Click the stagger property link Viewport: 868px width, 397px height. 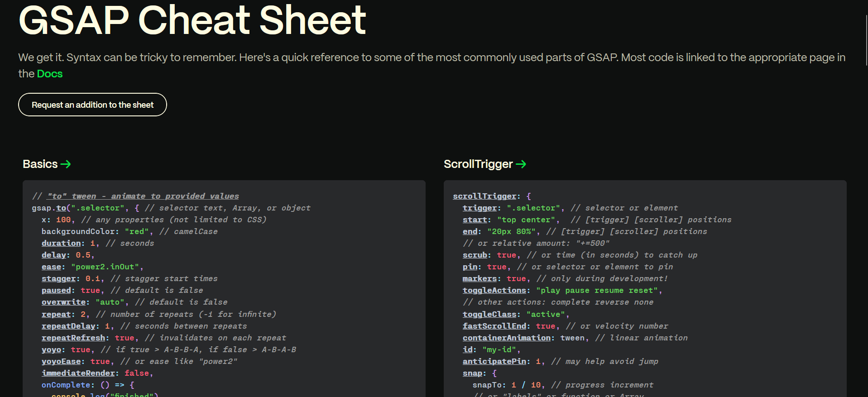click(58, 278)
